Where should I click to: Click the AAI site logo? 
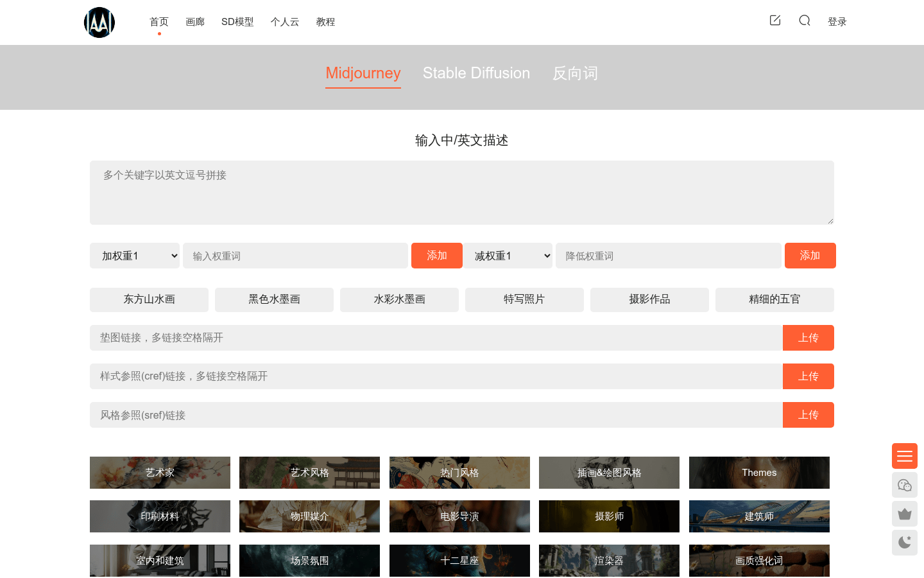(x=99, y=22)
